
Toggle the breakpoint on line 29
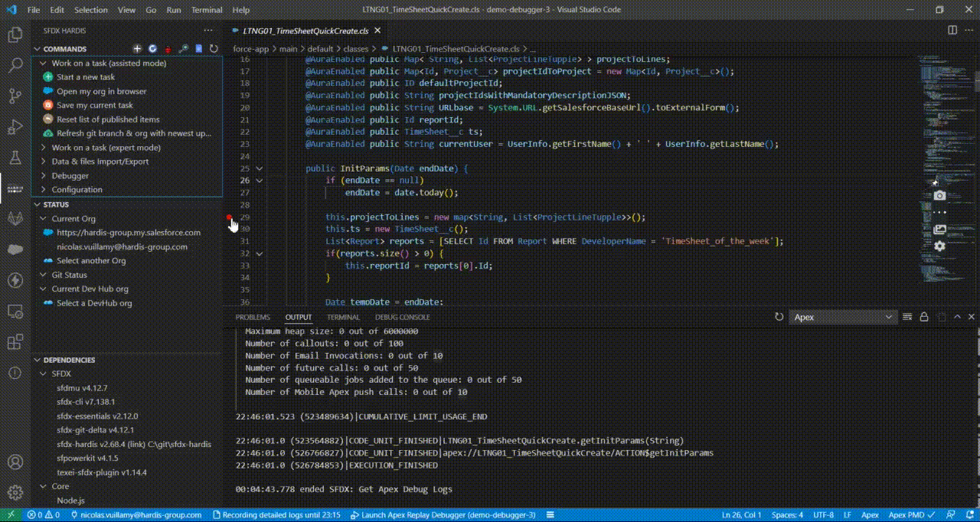[x=229, y=217]
